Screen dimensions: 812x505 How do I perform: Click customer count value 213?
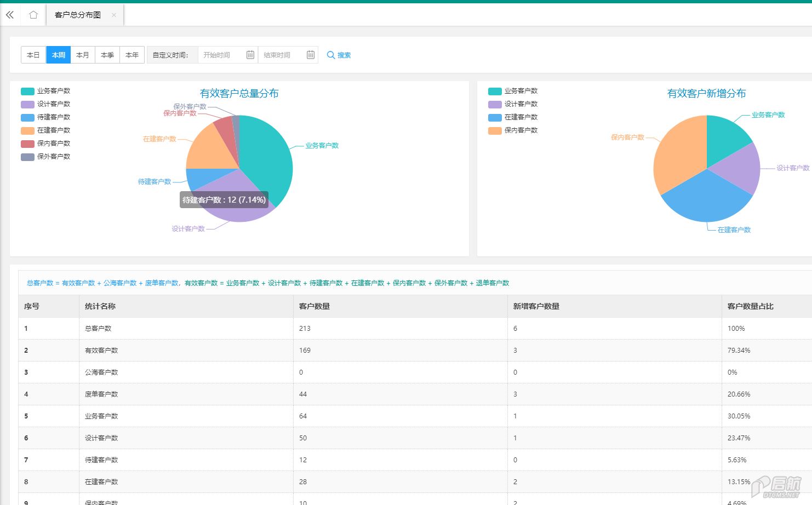pyautogui.click(x=305, y=329)
